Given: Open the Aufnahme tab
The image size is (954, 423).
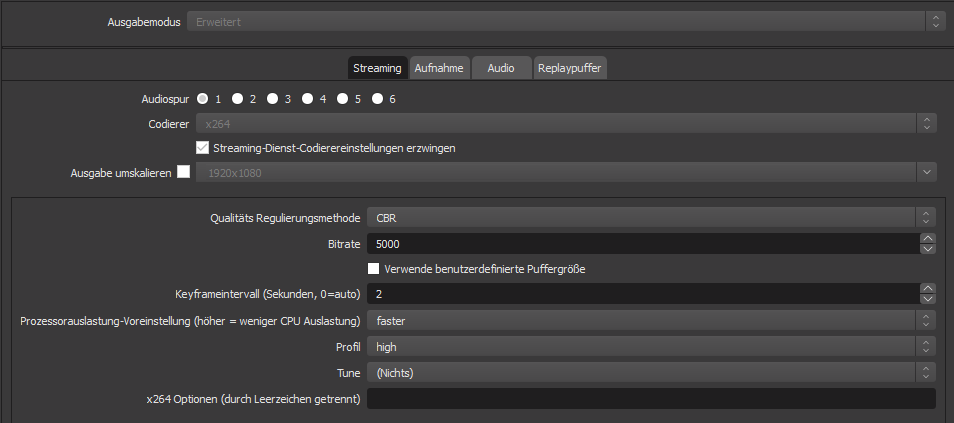Looking at the screenshot, I should [x=438, y=68].
